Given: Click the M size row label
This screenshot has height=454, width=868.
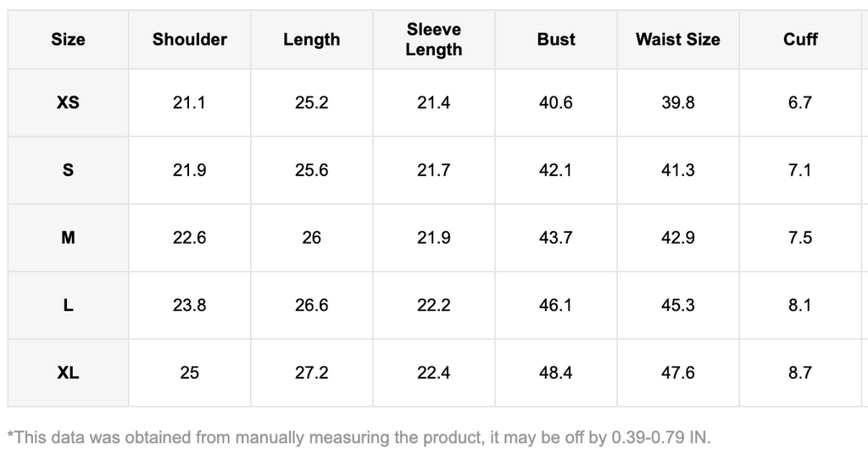Looking at the screenshot, I should point(68,238).
